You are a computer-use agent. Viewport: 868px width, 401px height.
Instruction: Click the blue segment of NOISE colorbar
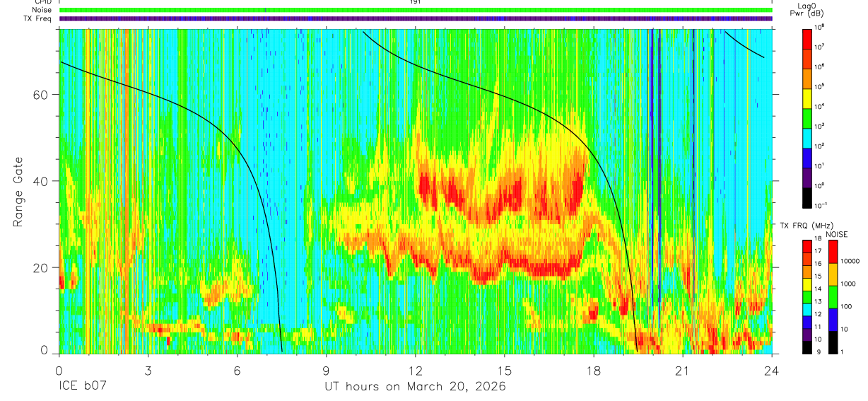[833, 320]
